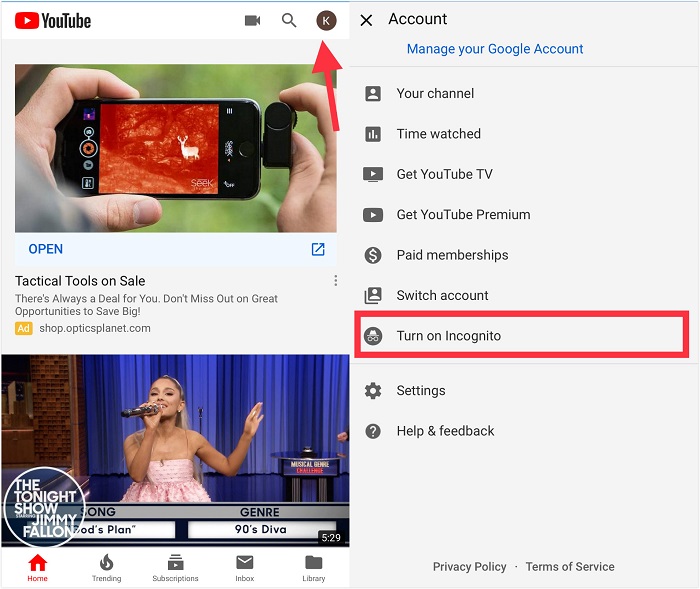Go to Home tab
Image resolution: width=700 pixels, height=589 pixels.
point(38,568)
